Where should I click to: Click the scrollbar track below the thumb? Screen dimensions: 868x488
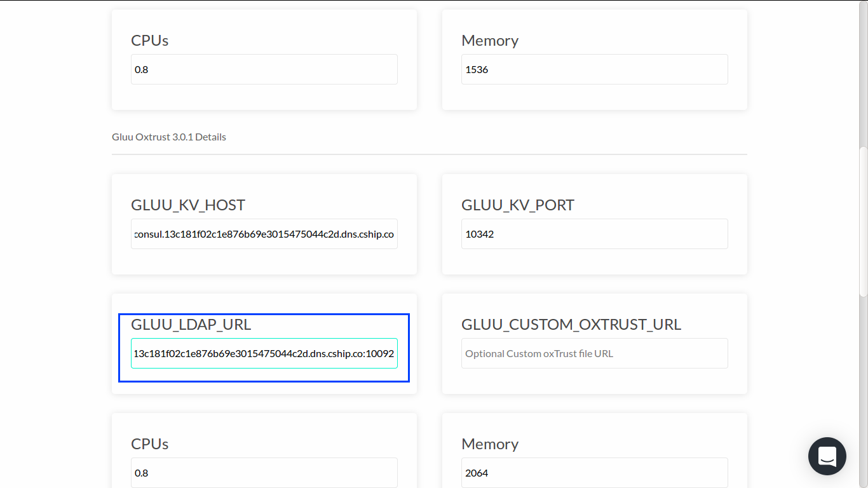tap(863, 394)
